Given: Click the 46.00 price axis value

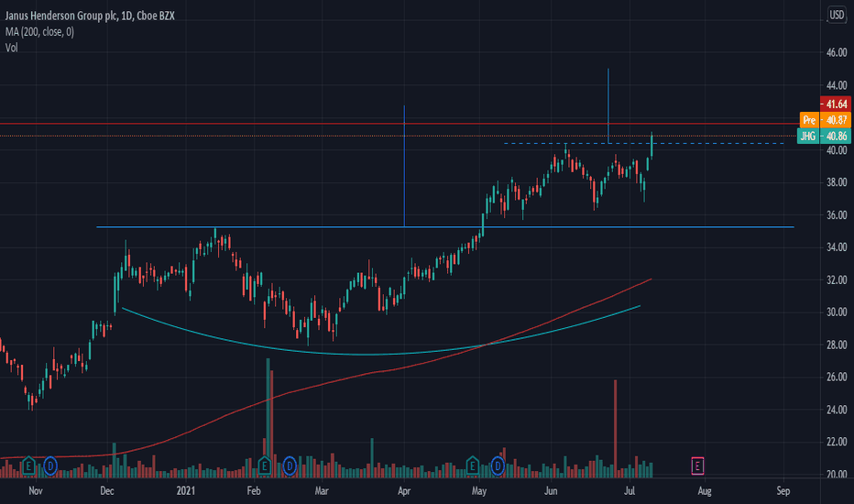Looking at the screenshot, I should tap(837, 52).
